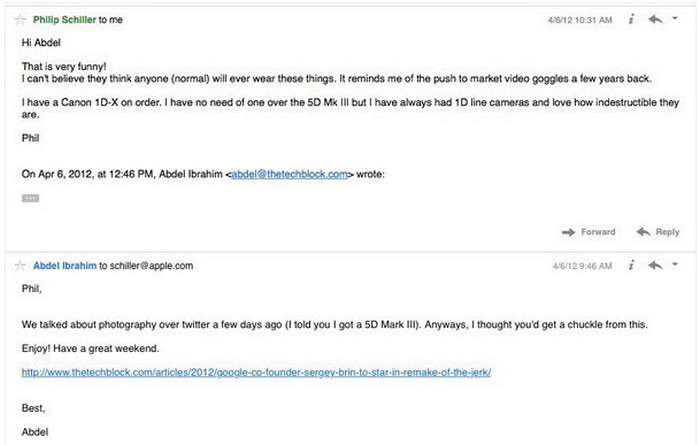Show details of Philip Schiller's email
The width and height of the screenshot is (700, 445).
click(x=632, y=20)
